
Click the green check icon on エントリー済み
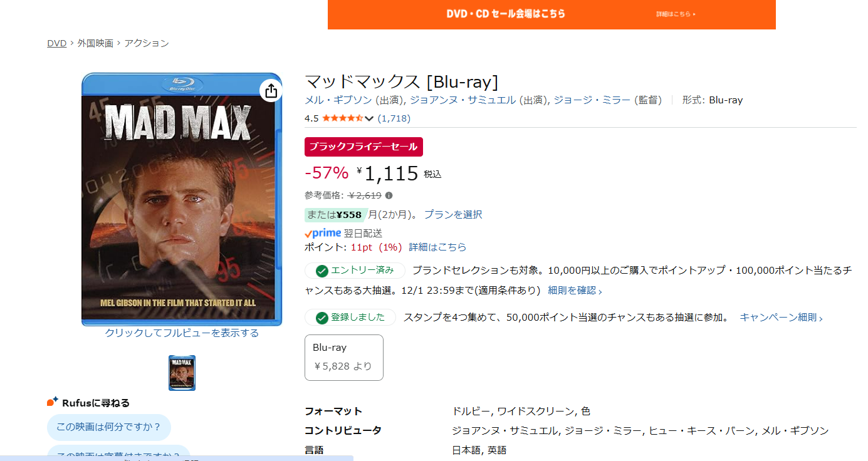322,271
